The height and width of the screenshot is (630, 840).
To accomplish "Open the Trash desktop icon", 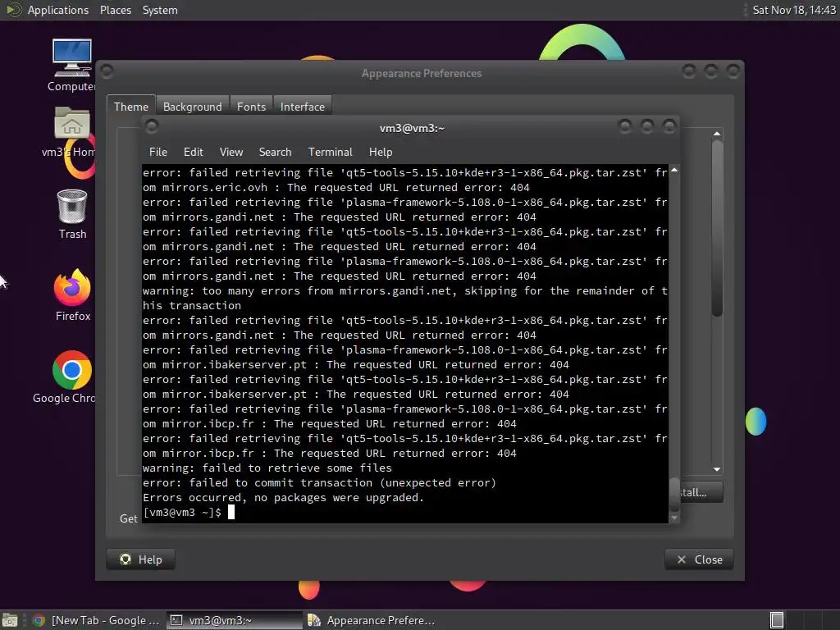I will 72,206.
